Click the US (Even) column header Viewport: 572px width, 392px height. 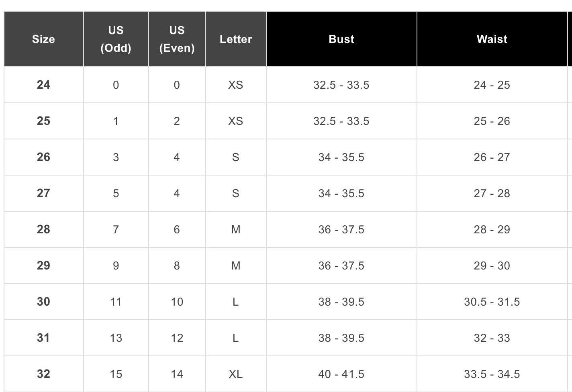177,39
